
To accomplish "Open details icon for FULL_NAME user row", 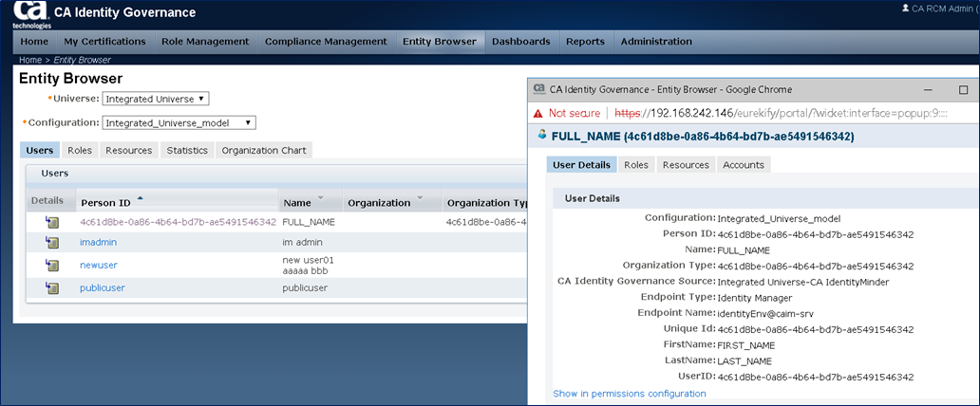I will (x=52, y=222).
